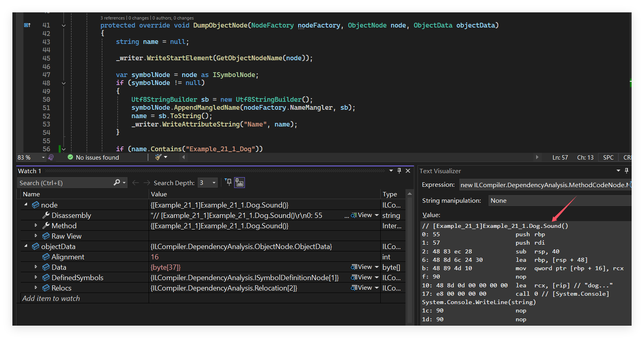Click the View visualizer icon in Data row
Viewport: 644px width, 338px height.
pos(354,267)
